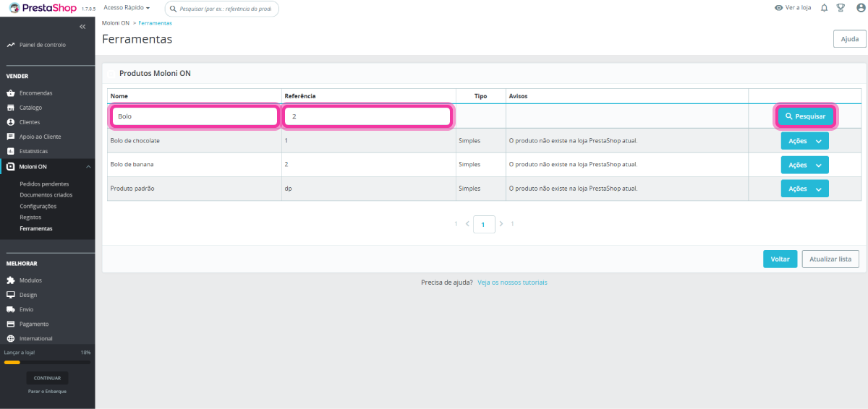The height and width of the screenshot is (409, 868).
Task: Click Bolo de banana product name
Action: 132,165
